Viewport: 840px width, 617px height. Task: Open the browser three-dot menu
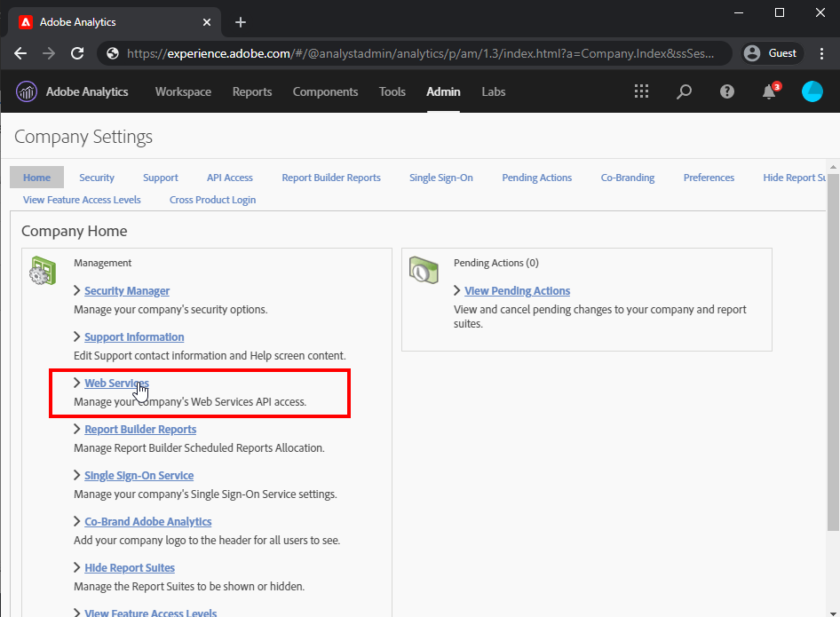pyautogui.click(x=821, y=53)
